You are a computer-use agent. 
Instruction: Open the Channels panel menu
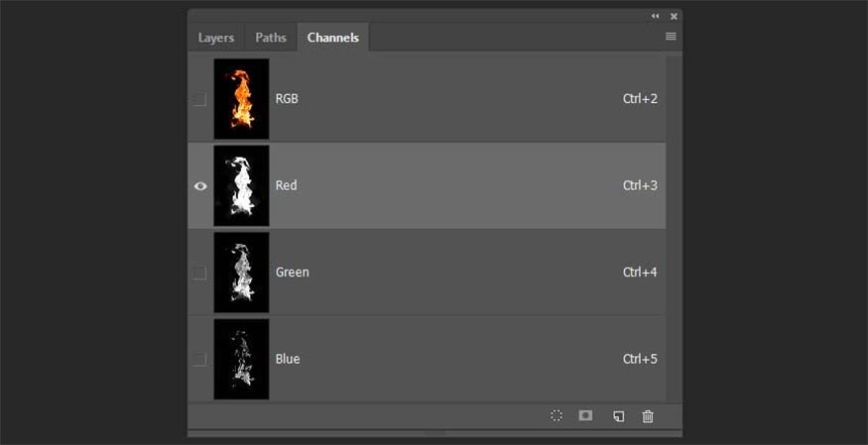(671, 37)
